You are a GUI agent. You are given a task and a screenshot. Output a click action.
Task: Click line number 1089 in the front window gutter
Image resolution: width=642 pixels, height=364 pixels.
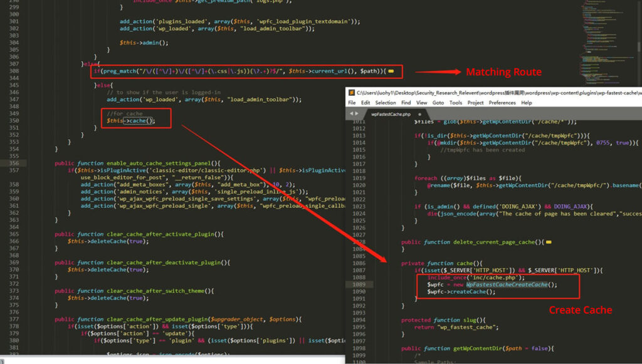tap(359, 284)
